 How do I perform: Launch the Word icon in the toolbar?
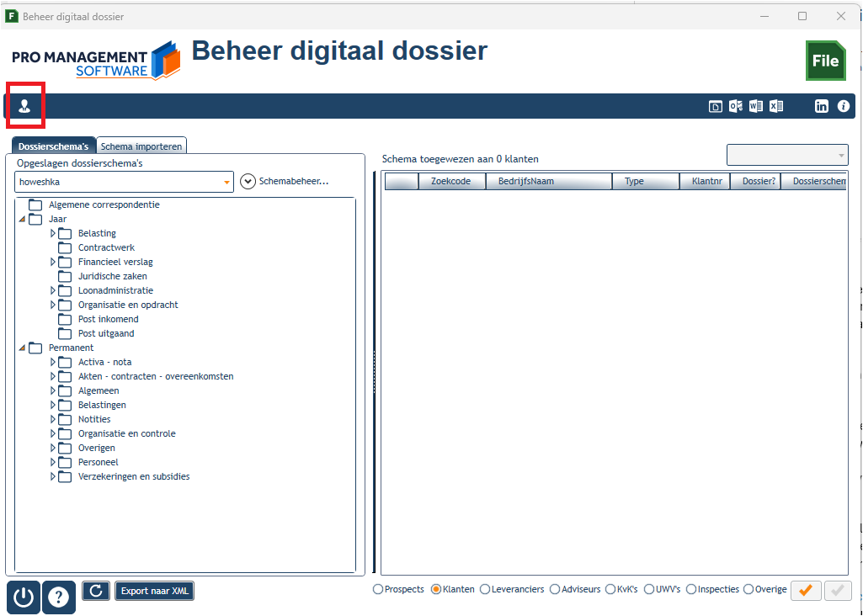click(x=756, y=106)
